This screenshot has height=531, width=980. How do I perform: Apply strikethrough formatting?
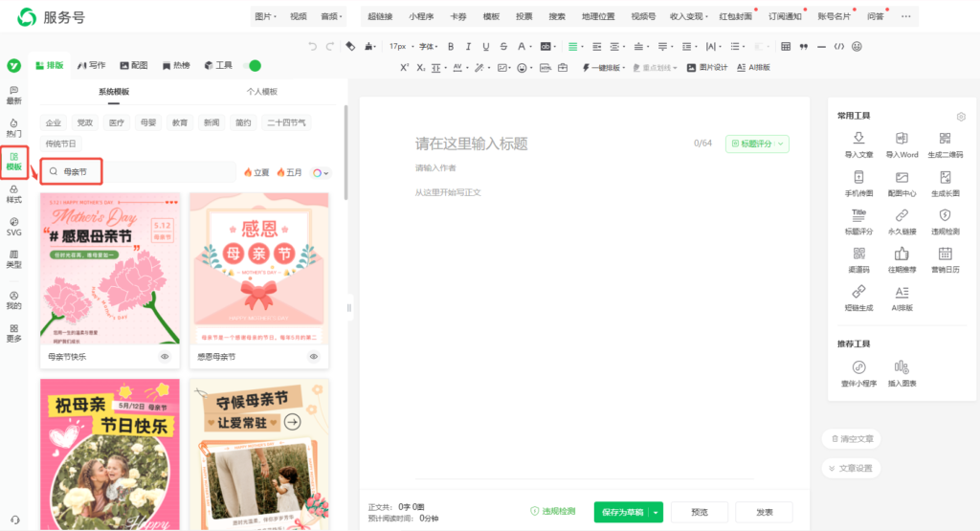click(503, 46)
